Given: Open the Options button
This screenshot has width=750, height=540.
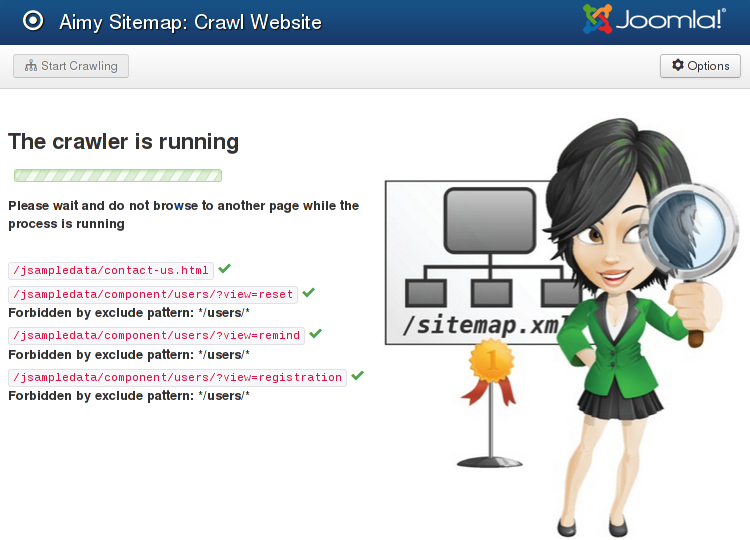Looking at the screenshot, I should pos(700,66).
